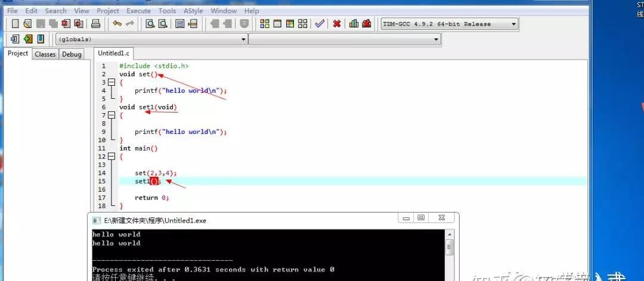Click the Replace magnifier toolbar icon
This screenshot has width=644, height=281.
point(163,24)
